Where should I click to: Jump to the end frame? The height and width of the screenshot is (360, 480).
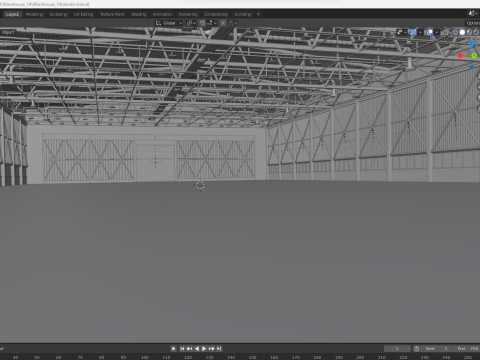219,349
